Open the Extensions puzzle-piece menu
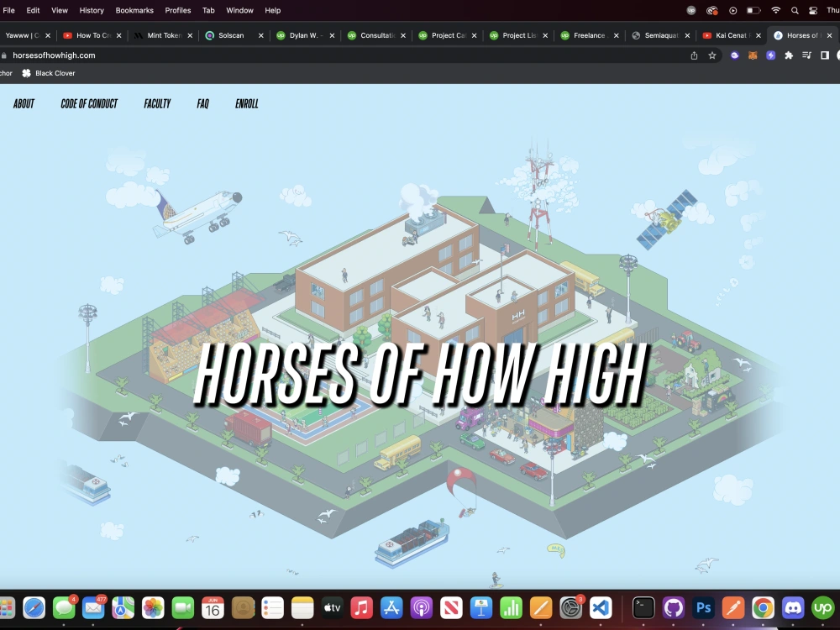Image resolution: width=840 pixels, height=630 pixels. 789,55
